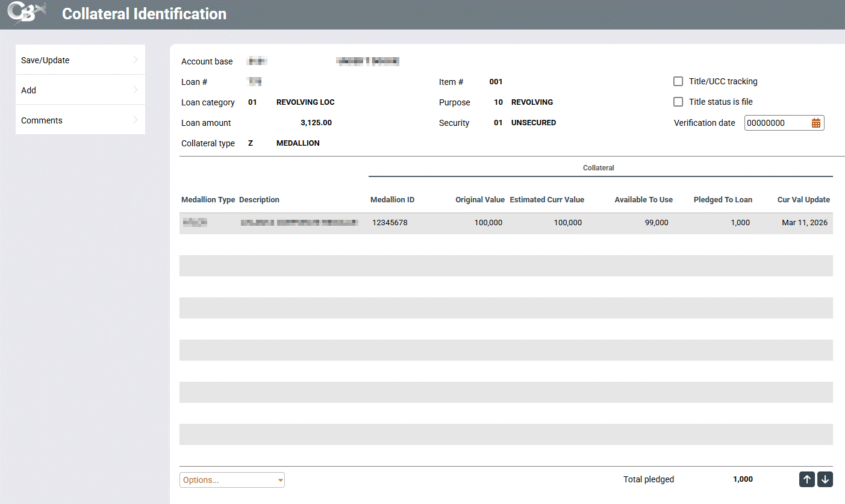
Task: Open the Verification date calendar picker
Action: (x=816, y=123)
